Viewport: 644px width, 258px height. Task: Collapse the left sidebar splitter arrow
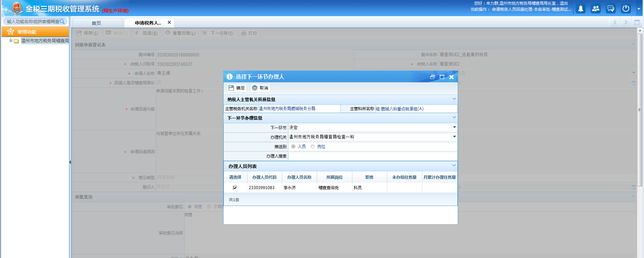click(x=70, y=162)
